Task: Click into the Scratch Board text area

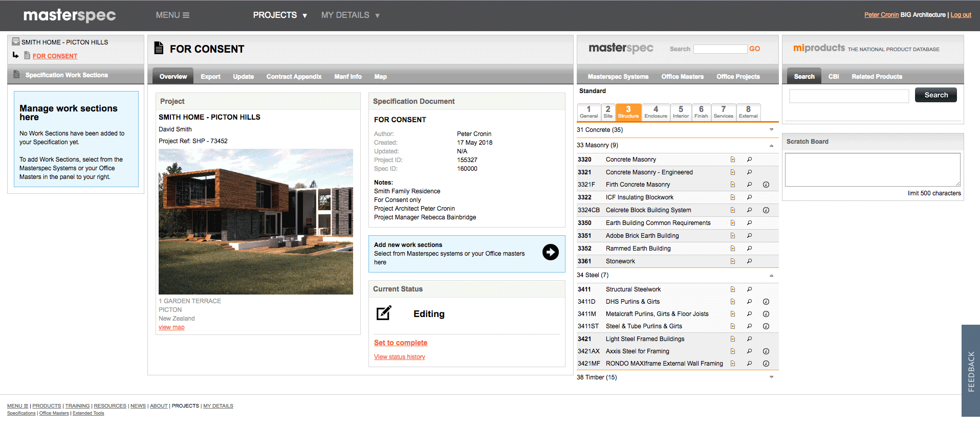Action: click(x=872, y=169)
